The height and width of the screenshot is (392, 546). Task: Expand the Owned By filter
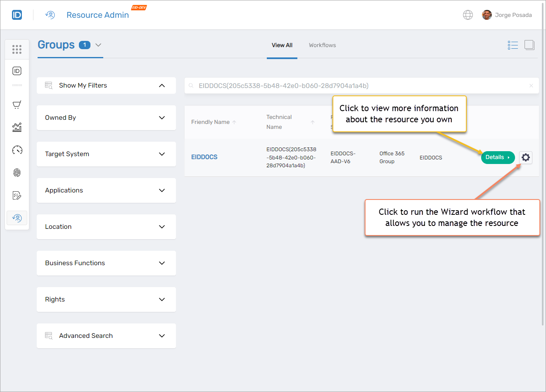(162, 118)
